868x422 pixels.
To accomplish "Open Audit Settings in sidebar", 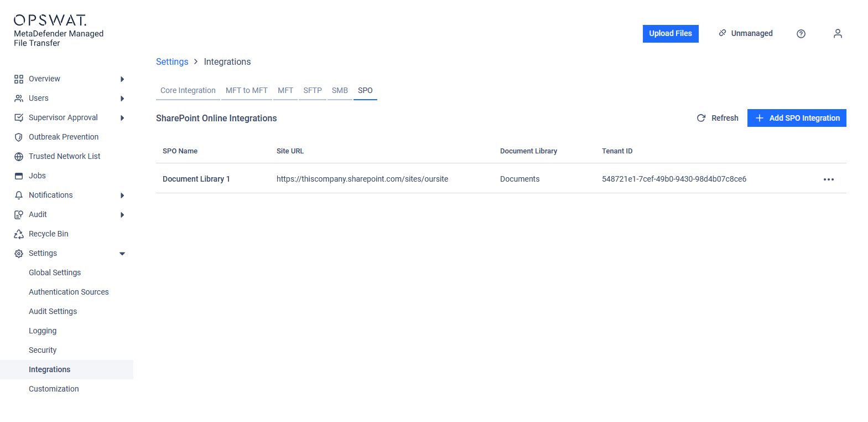I will click(x=53, y=311).
